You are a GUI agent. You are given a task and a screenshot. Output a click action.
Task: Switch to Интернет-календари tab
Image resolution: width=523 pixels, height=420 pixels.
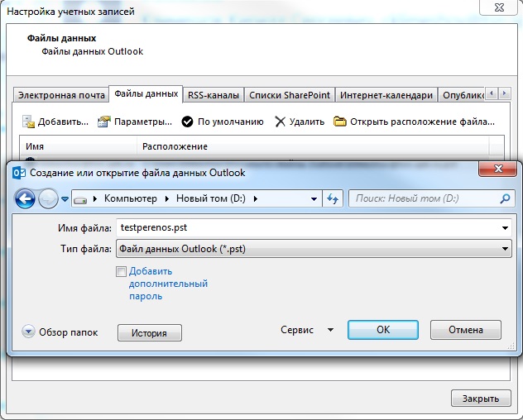[x=386, y=95]
